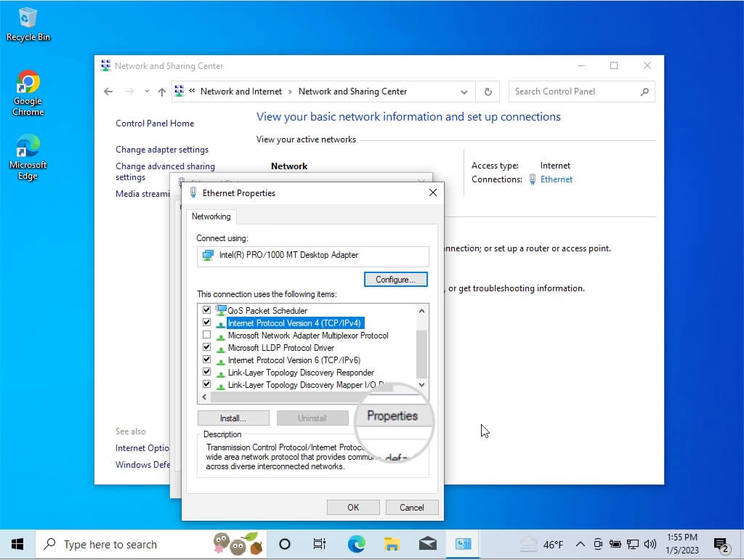The height and width of the screenshot is (560, 744).
Task: Click the Properties button
Action: [392, 416]
